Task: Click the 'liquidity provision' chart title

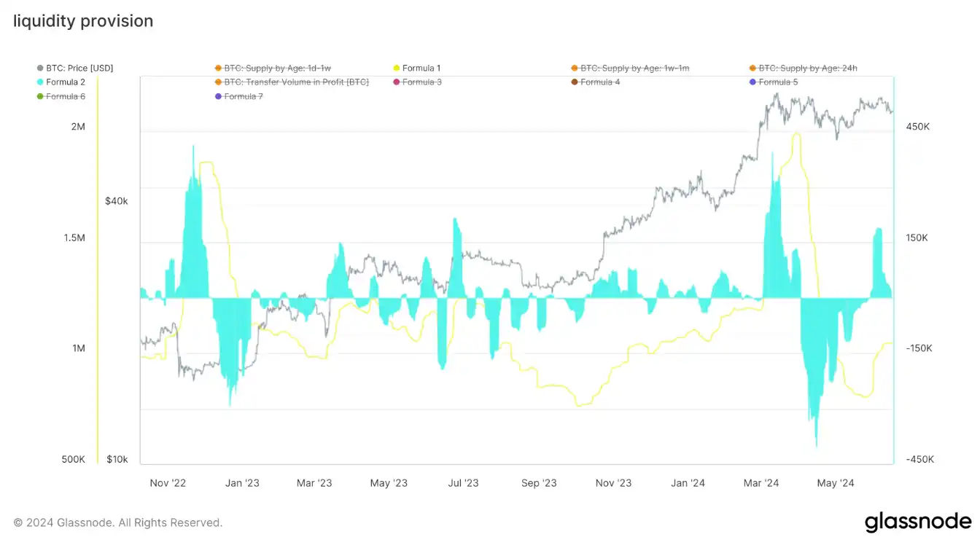Action: tap(83, 21)
